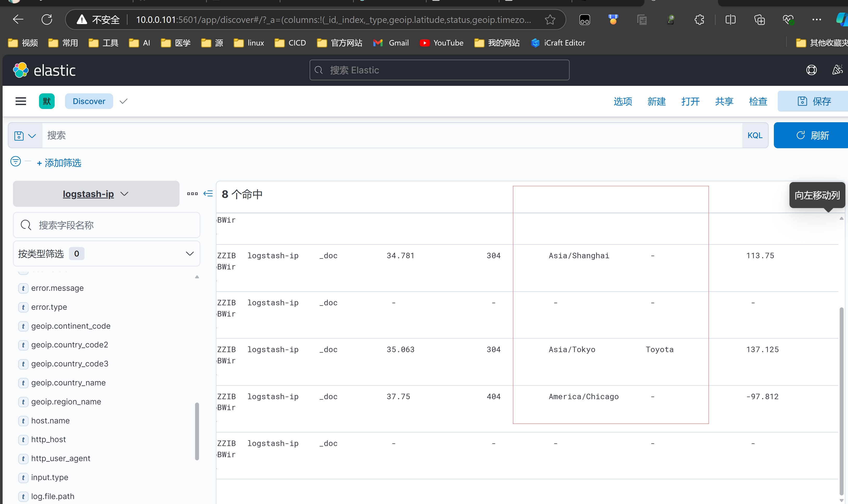Open the green space avatar 默

coord(47,101)
